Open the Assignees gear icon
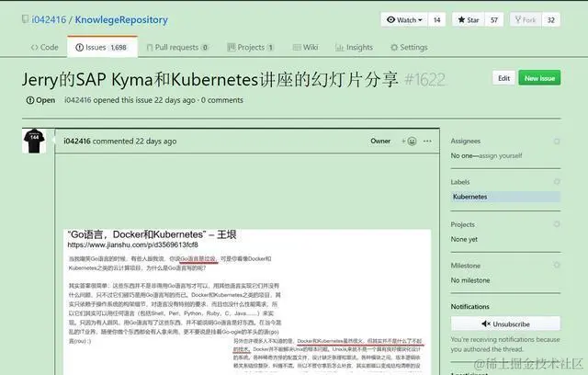The width and height of the screenshot is (588, 375). click(x=557, y=141)
